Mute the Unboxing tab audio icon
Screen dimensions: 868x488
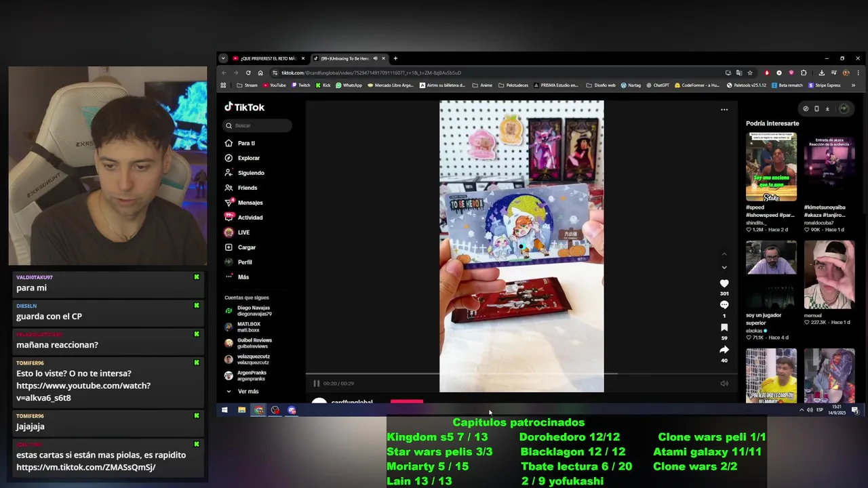point(375,58)
